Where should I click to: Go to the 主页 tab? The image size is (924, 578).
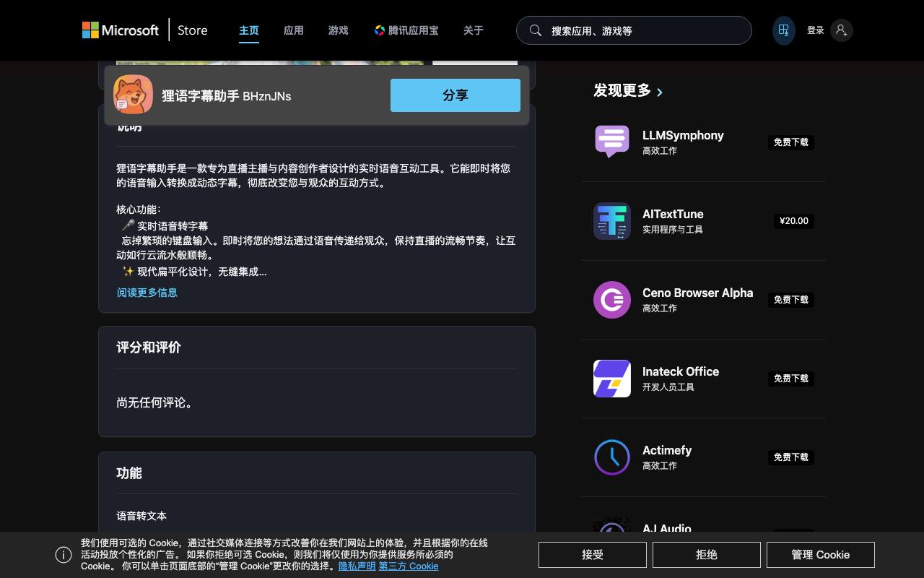click(249, 30)
